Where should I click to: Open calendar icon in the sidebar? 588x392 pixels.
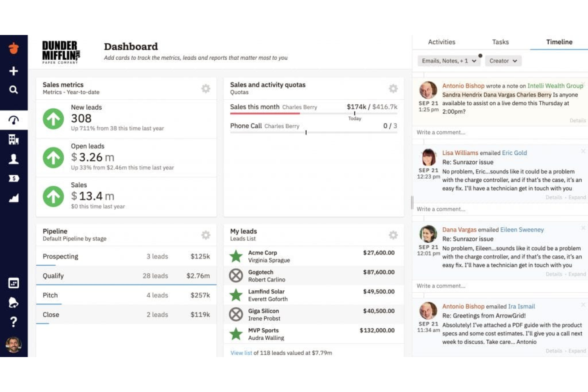[x=14, y=283]
